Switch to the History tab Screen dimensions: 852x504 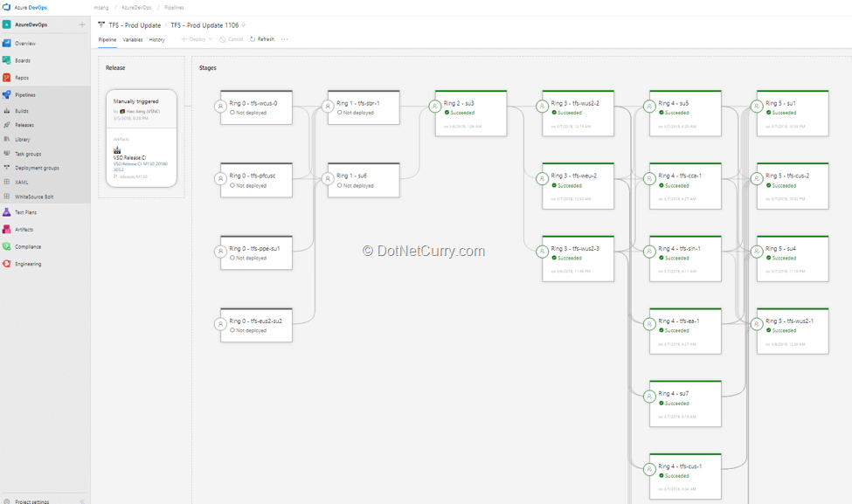coord(157,39)
